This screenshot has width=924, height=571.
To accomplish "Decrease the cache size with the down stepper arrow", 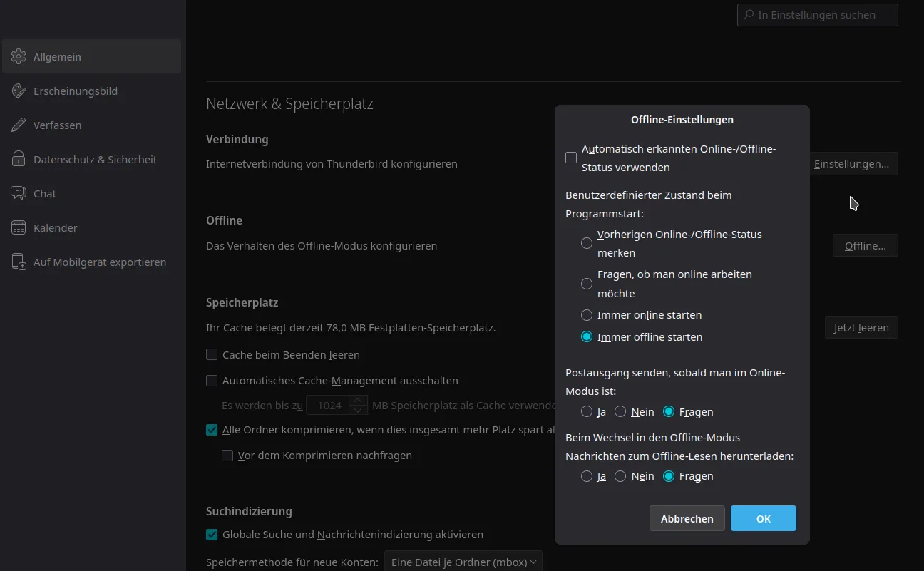I will pos(359,411).
